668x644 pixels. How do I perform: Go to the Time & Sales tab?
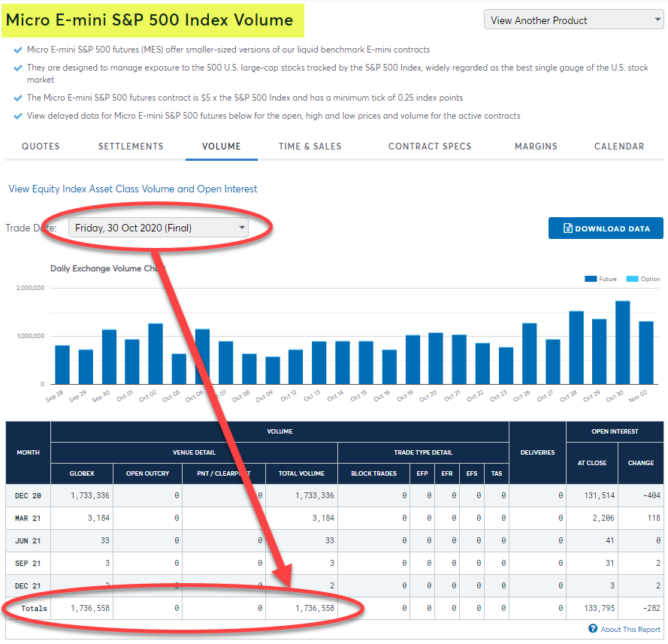310,147
